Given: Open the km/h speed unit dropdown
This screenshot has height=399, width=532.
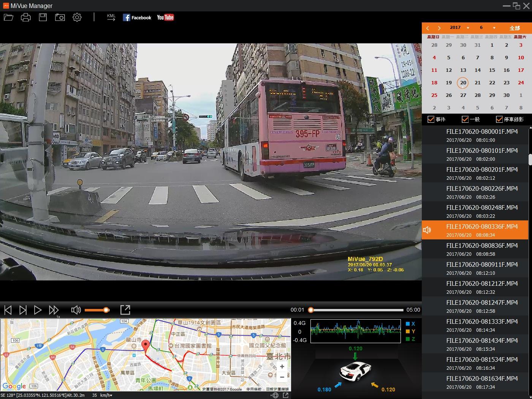Looking at the screenshot, I should [106, 395].
